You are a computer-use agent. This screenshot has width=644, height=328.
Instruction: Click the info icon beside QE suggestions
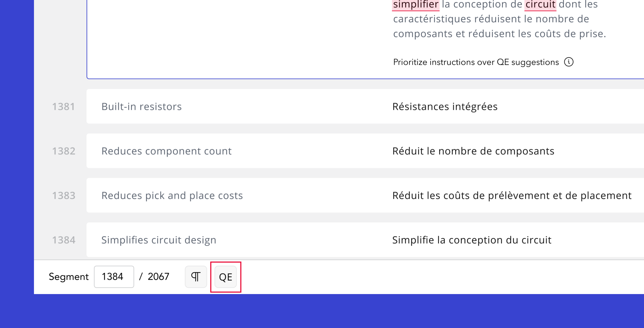point(569,62)
